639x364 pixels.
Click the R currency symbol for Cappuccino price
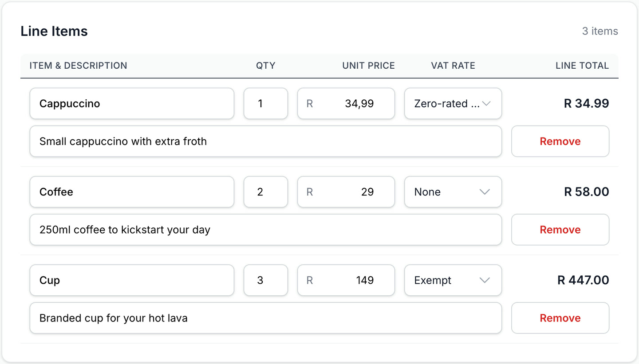(309, 103)
